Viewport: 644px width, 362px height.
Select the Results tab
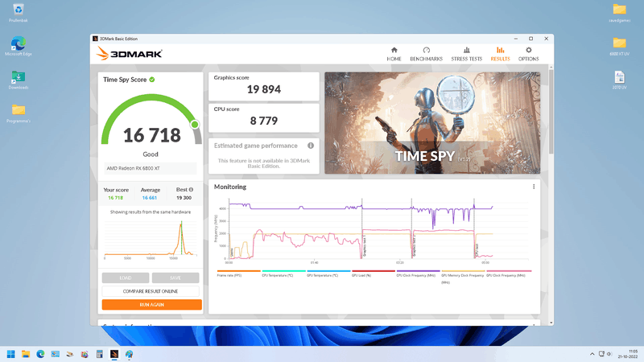pyautogui.click(x=500, y=54)
